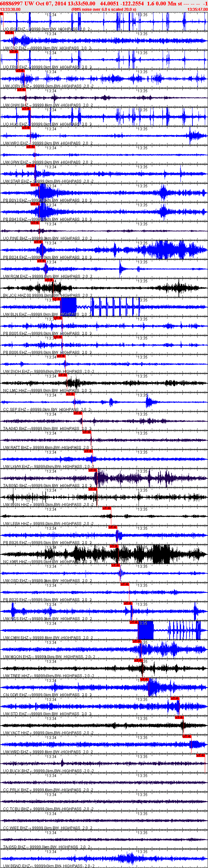Viewport: 208px width, 868px height.
Task: Click the RMS noise scaling note
Action: (104, 10)
